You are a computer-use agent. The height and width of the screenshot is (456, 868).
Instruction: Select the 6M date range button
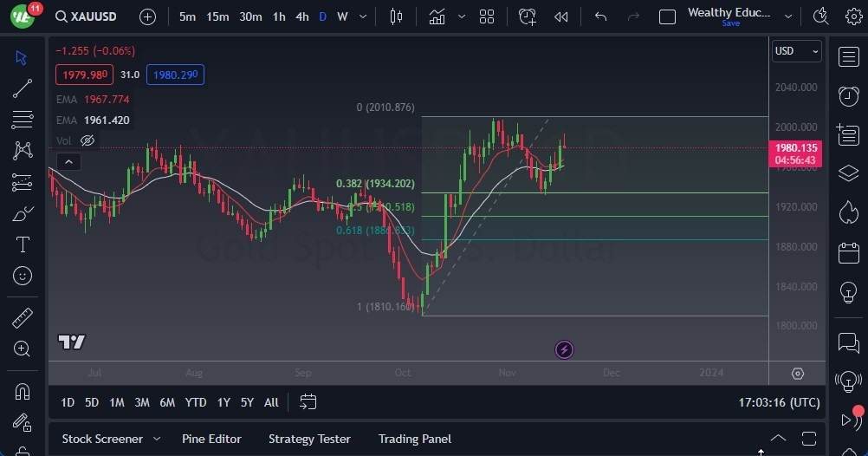tap(167, 402)
